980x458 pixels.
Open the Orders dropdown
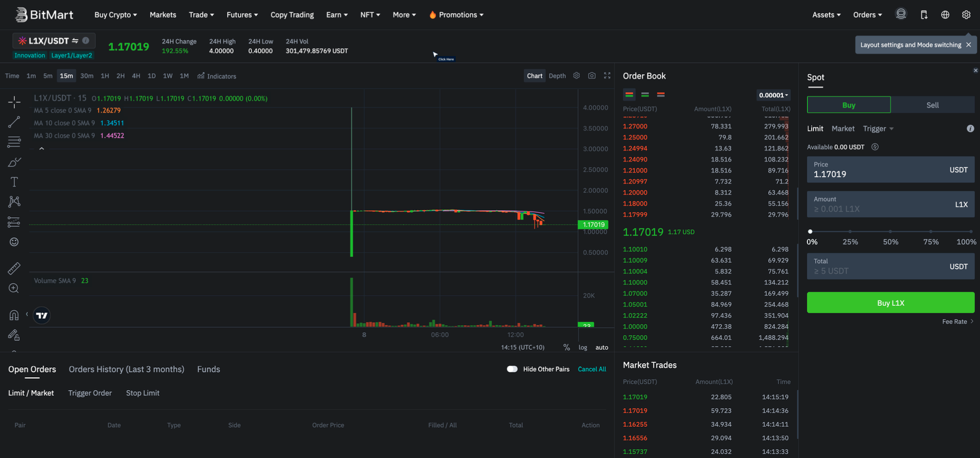(867, 15)
